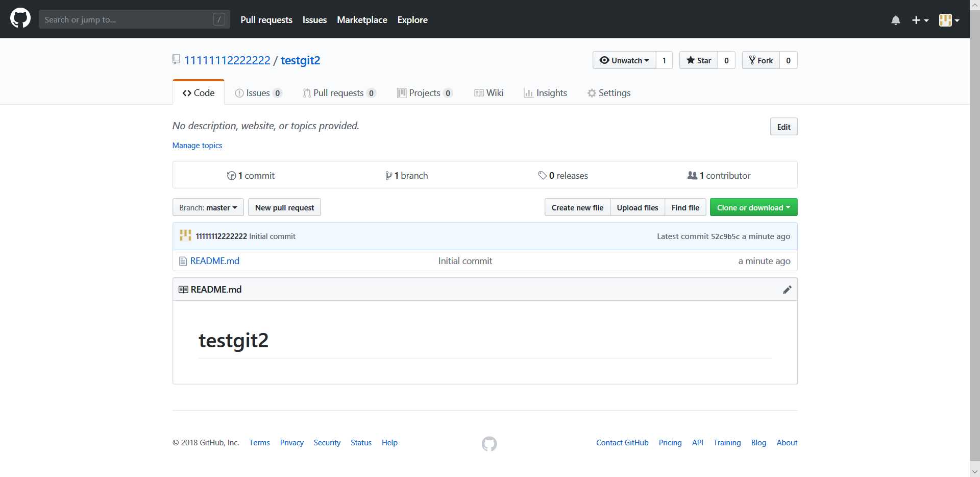
Task: Click the GitHub Octocat logo in header
Action: 20,19
